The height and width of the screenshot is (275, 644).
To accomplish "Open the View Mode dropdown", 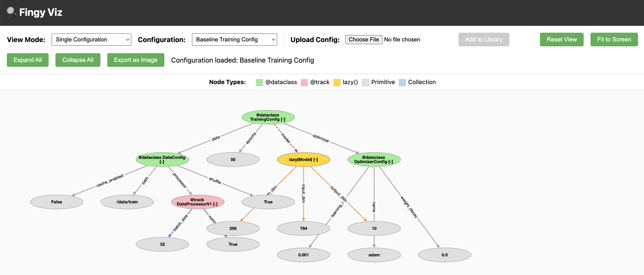I will [x=91, y=39].
